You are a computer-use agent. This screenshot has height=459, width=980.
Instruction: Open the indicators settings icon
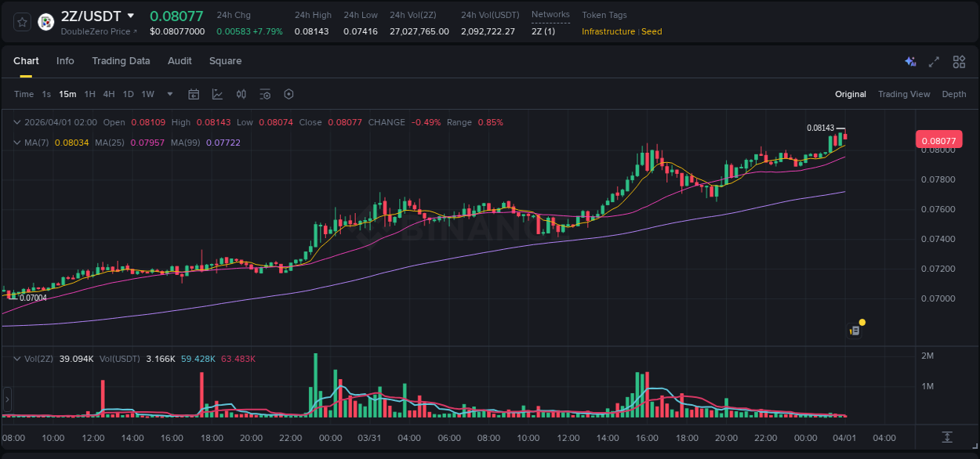click(x=265, y=94)
